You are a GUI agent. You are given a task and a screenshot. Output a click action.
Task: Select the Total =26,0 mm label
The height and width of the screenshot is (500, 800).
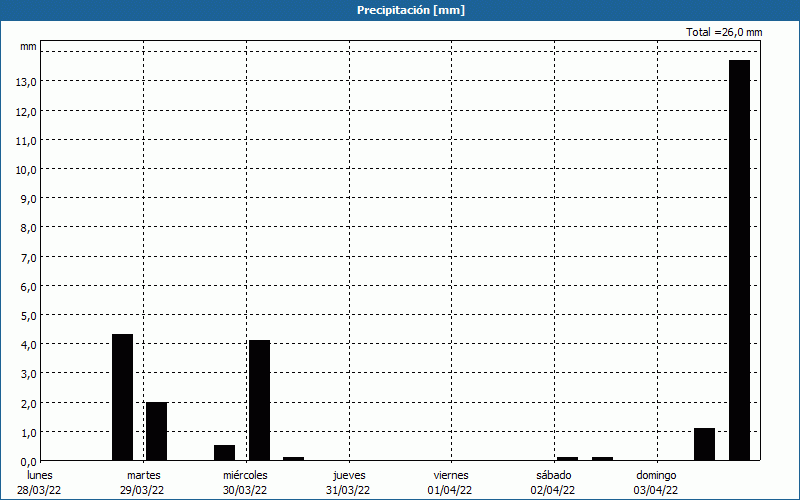724,32
